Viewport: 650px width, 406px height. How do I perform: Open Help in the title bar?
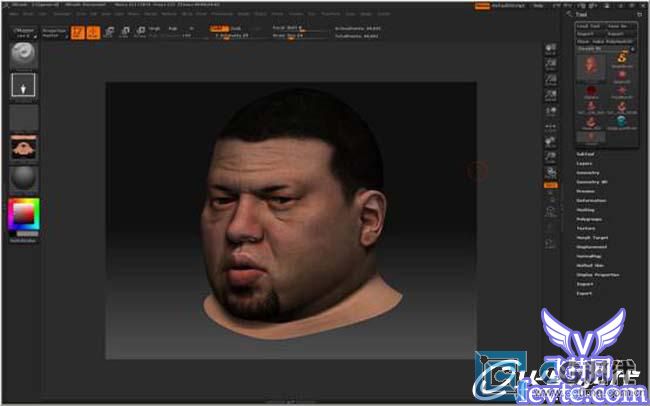coord(538,6)
